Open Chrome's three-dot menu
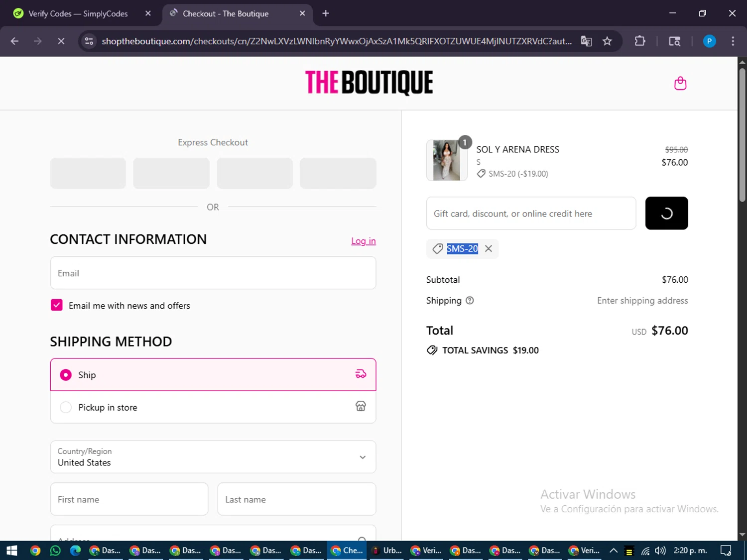747x560 pixels. pos(733,41)
